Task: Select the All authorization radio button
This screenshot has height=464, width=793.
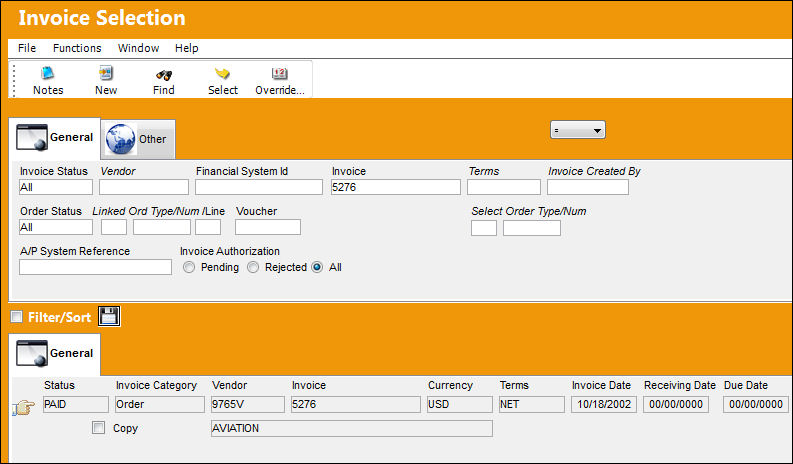Action: [x=317, y=267]
